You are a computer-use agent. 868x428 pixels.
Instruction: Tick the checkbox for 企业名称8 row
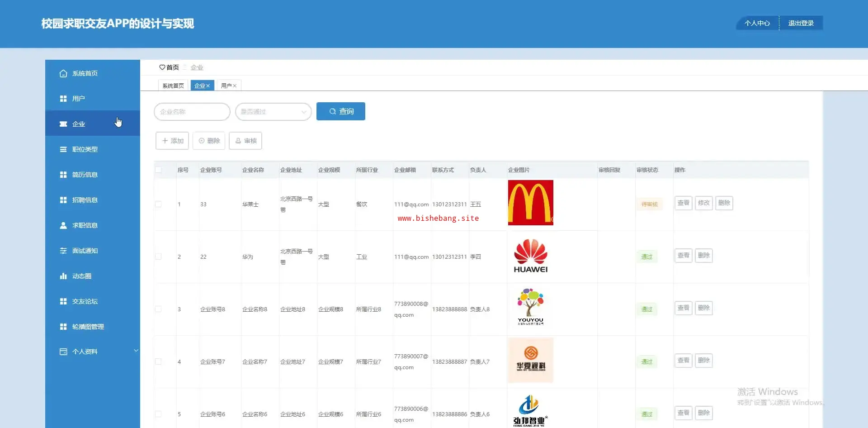tap(158, 309)
